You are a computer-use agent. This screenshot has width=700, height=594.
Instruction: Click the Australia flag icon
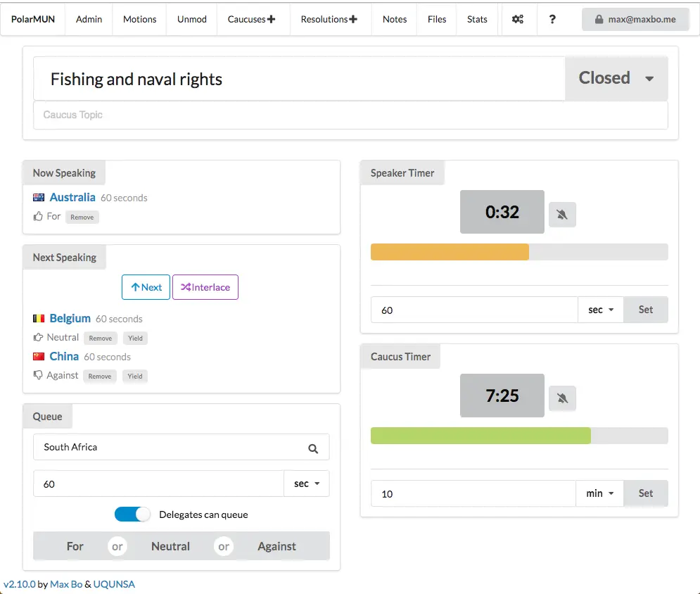pyautogui.click(x=39, y=198)
